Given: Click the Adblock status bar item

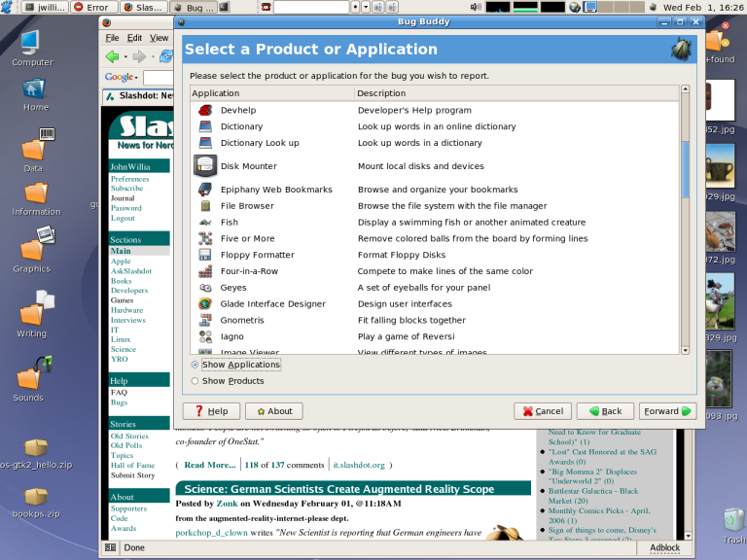Looking at the screenshot, I should click(x=665, y=547).
